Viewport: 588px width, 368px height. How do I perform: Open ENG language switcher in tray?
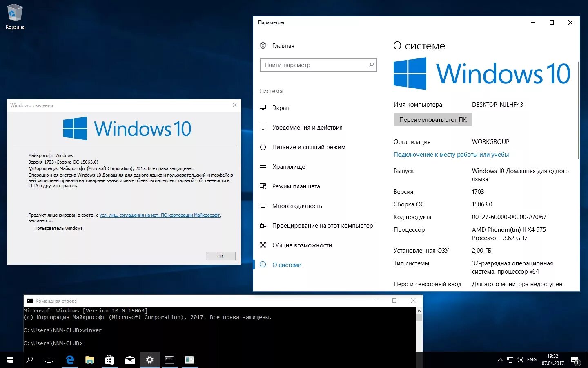(x=532, y=360)
